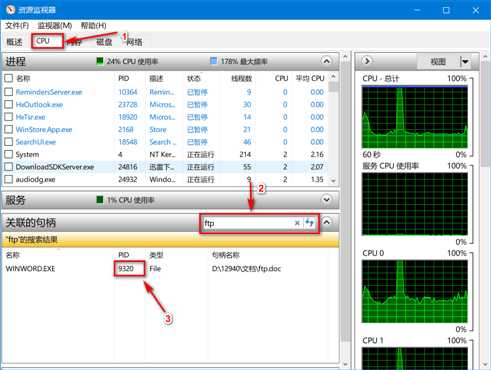Screen dimensions: 491x370
Task: Click the resource monitor app icon in title bar
Action: click(x=11, y=9)
